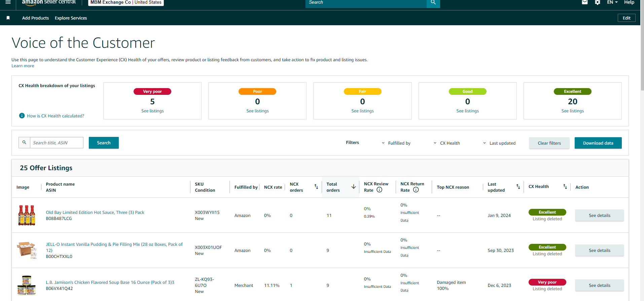Viewport: 644px width, 301px height.
Task: Click the Learn more link
Action: pyautogui.click(x=23, y=66)
